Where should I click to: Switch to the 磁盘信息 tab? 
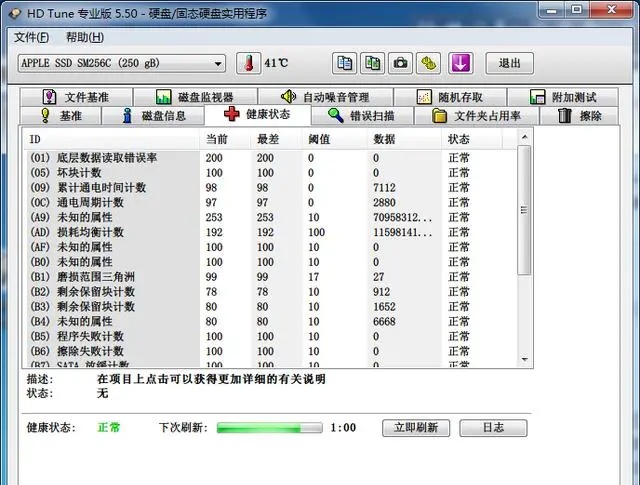pos(153,116)
